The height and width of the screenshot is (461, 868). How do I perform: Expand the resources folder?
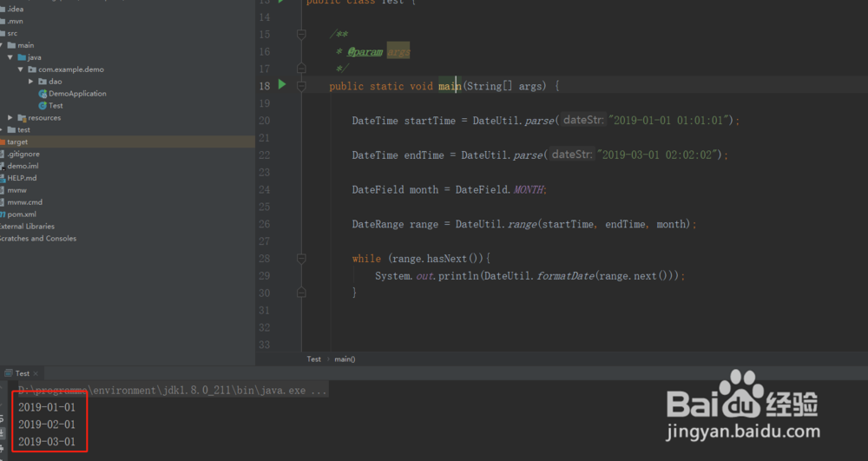[10, 117]
